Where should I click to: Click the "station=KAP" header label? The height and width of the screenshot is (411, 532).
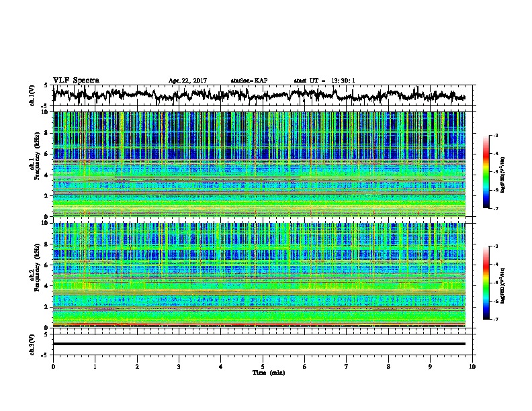point(249,81)
